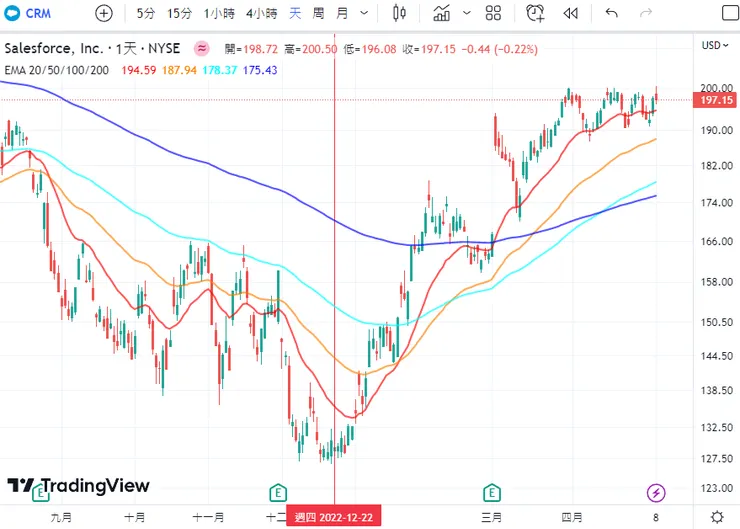Click the 123.00 price axis label

pyautogui.click(x=716, y=488)
